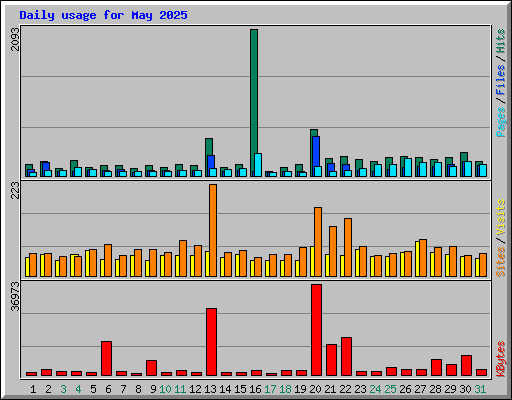The width and height of the screenshot is (512, 400).
Task: Click the Hits legend label
Action: pyautogui.click(x=500, y=41)
